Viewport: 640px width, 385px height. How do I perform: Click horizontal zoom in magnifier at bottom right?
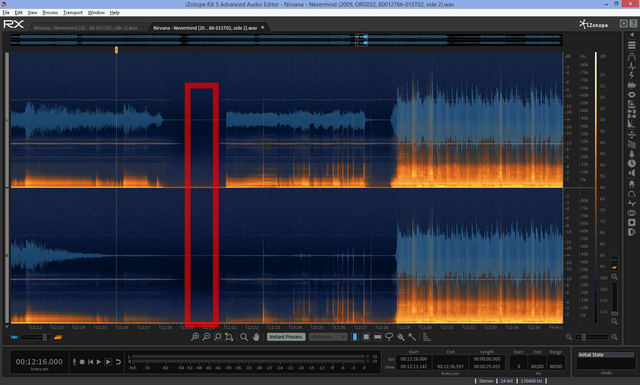(x=614, y=337)
